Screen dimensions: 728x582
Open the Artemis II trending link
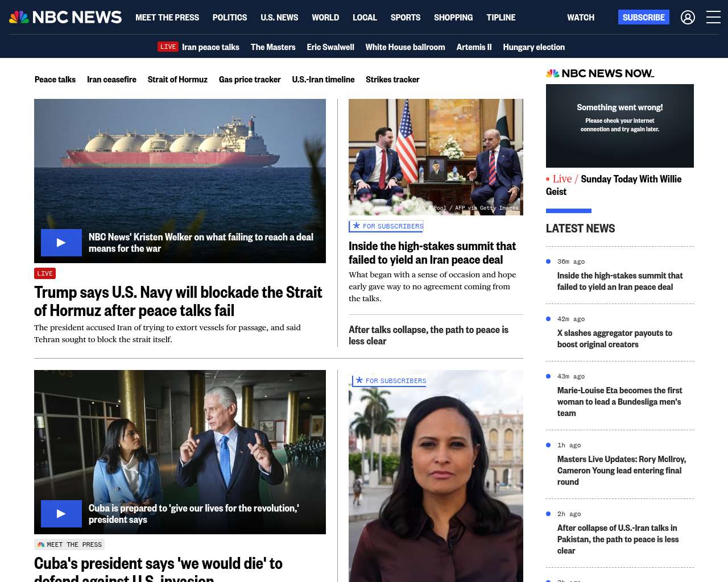coord(474,47)
